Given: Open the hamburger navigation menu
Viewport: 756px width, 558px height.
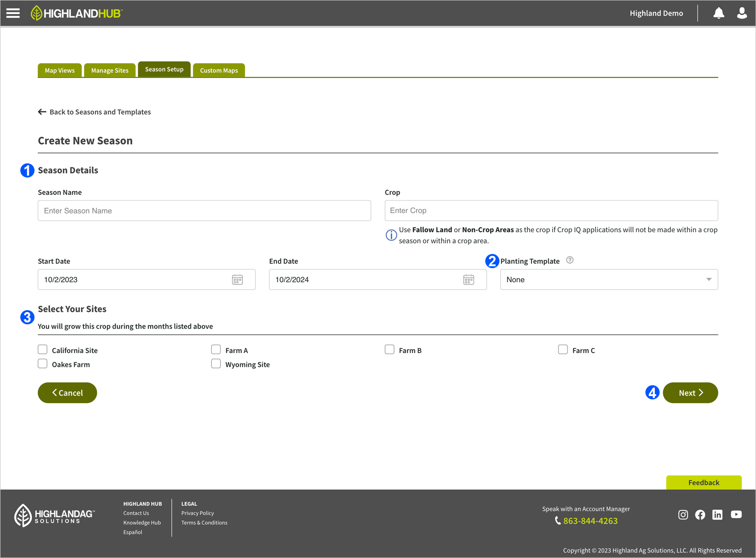Looking at the screenshot, I should 13,13.
